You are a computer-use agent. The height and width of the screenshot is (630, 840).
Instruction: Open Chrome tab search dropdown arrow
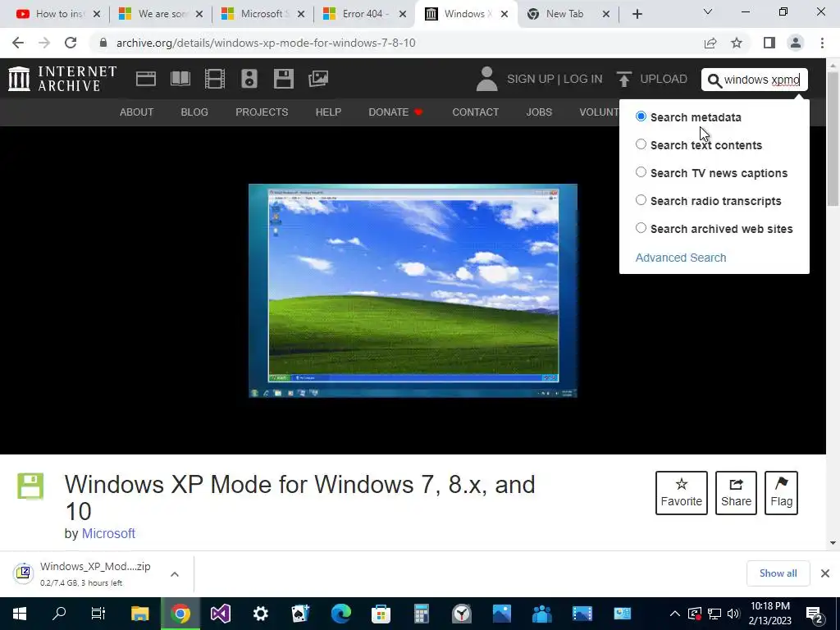pos(708,11)
